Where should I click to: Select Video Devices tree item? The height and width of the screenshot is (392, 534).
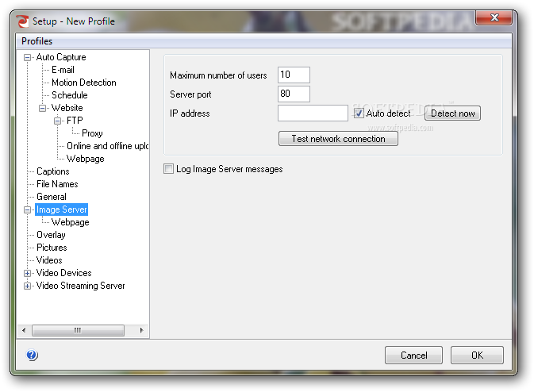(64, 273)
